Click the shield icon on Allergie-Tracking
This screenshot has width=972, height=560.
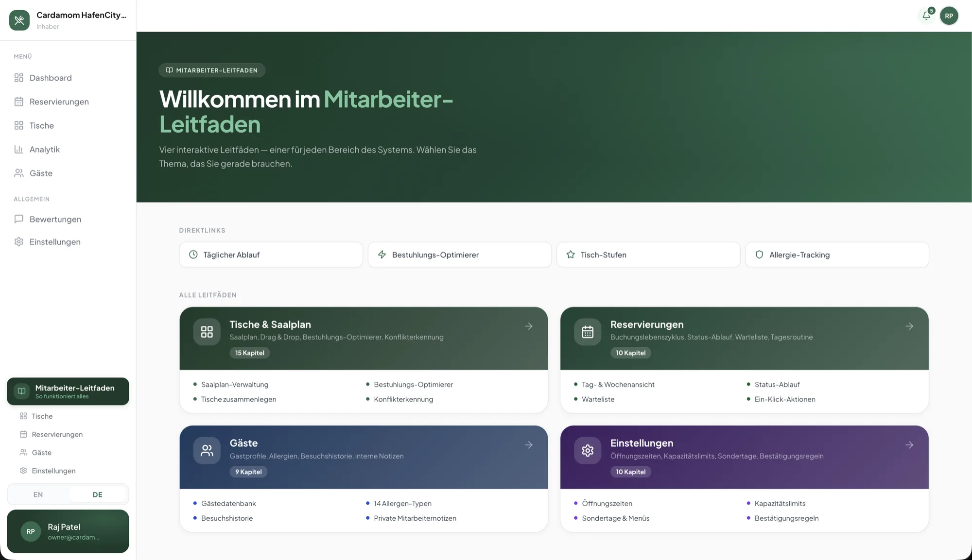point(759,255)
